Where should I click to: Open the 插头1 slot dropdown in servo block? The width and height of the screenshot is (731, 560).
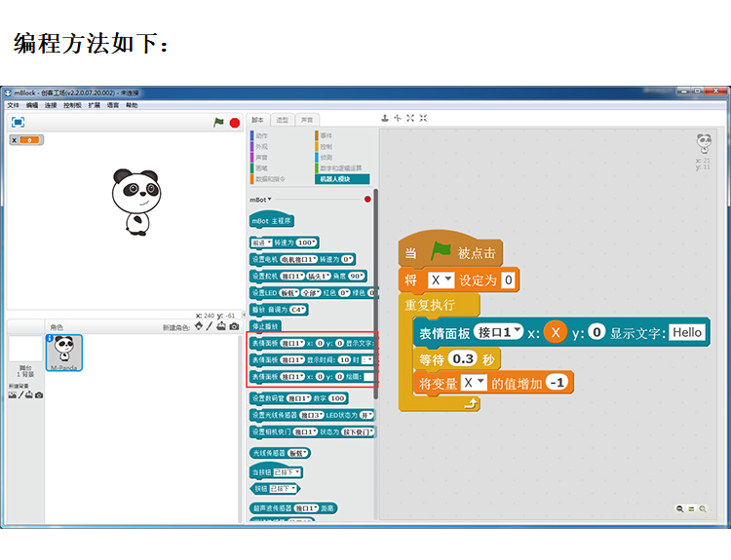click(x=319, y=277)
